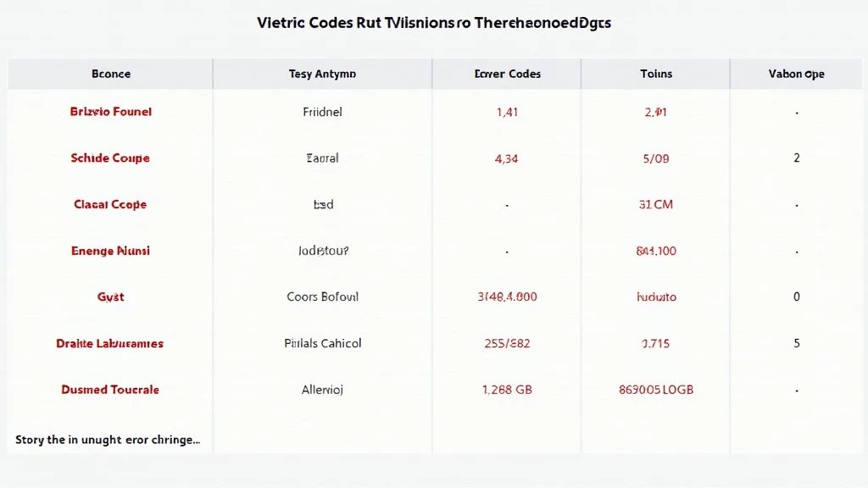Open the Schide Coupe entry
The image size is (868, 488).
(x=110, y=158)
